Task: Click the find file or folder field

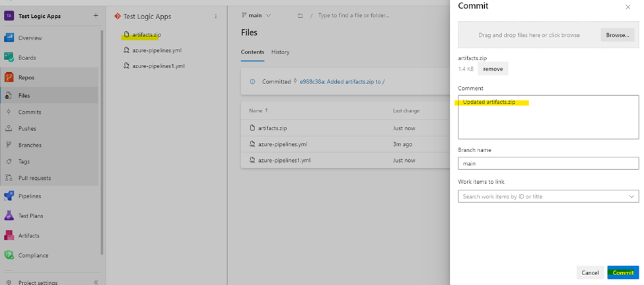Action: tap(353, 16)
